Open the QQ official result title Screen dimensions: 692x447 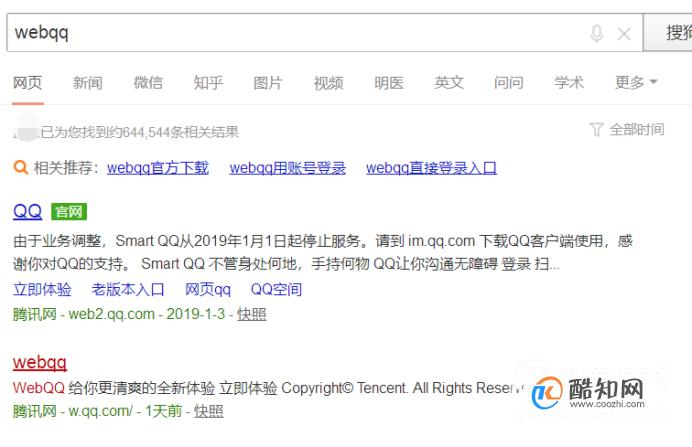(27, 212)
